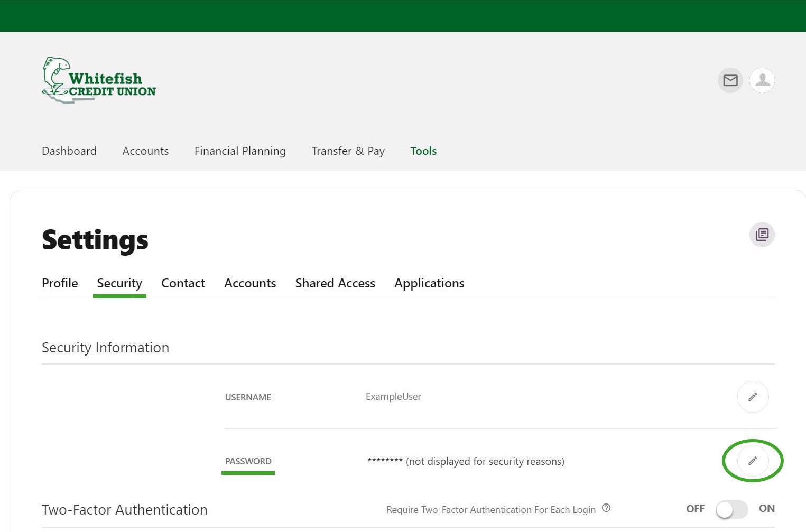Click the Settings page title
806x532 pixels.
[x=95, y=240]
